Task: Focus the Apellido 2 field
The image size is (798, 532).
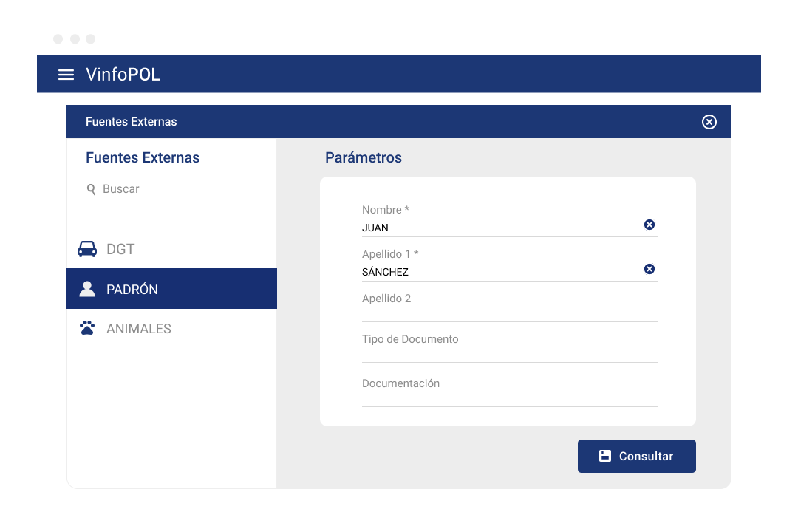Action: 509,307
